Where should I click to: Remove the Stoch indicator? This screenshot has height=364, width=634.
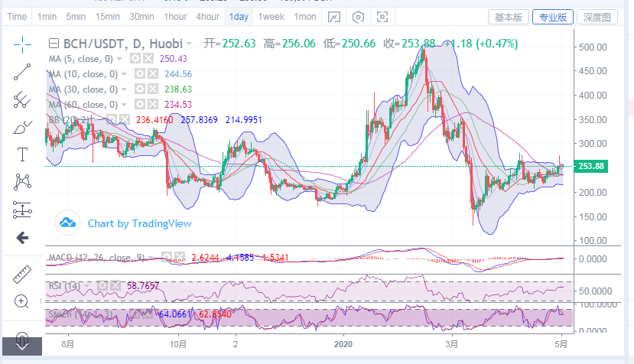click(x=148, y=314)
